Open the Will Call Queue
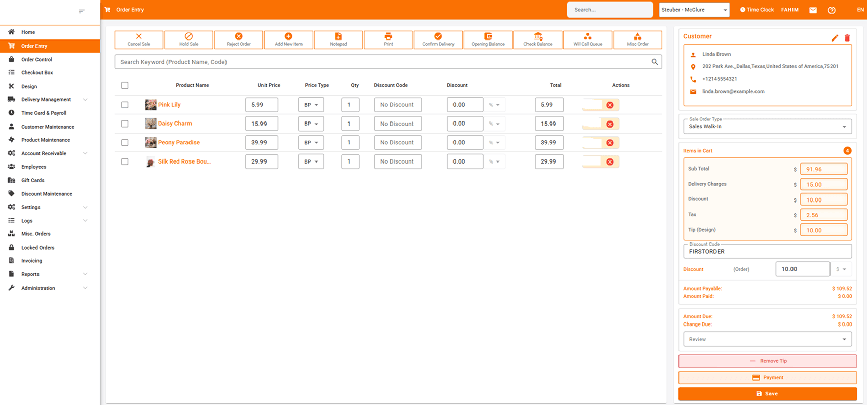The width and height of the screenshot is (868, 405). [587, 37]
